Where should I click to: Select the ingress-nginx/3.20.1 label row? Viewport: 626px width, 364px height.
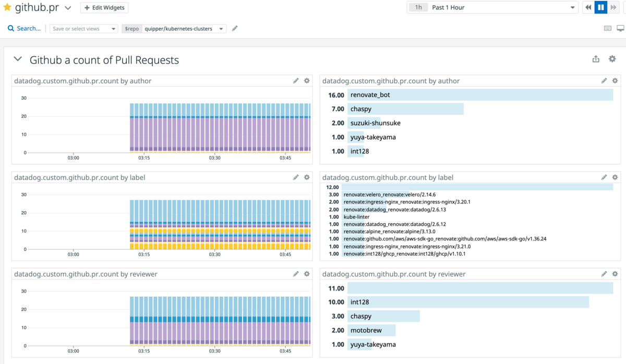point(469,202)
